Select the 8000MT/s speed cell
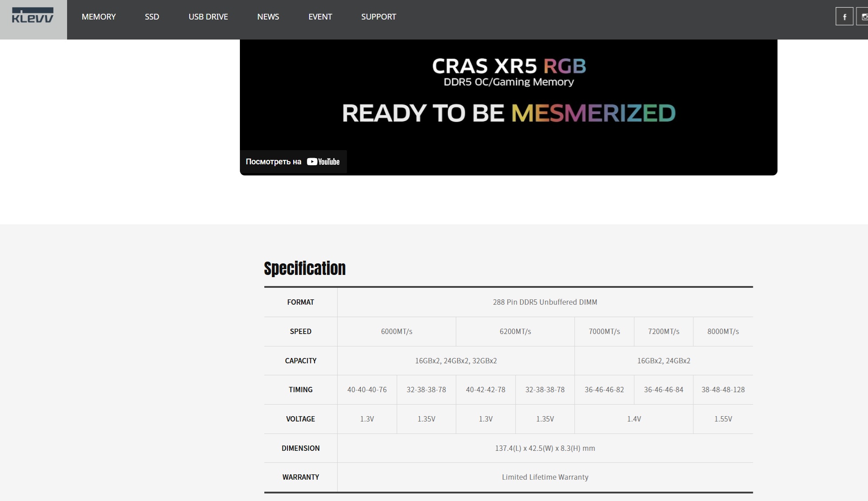 pos(723,331)
